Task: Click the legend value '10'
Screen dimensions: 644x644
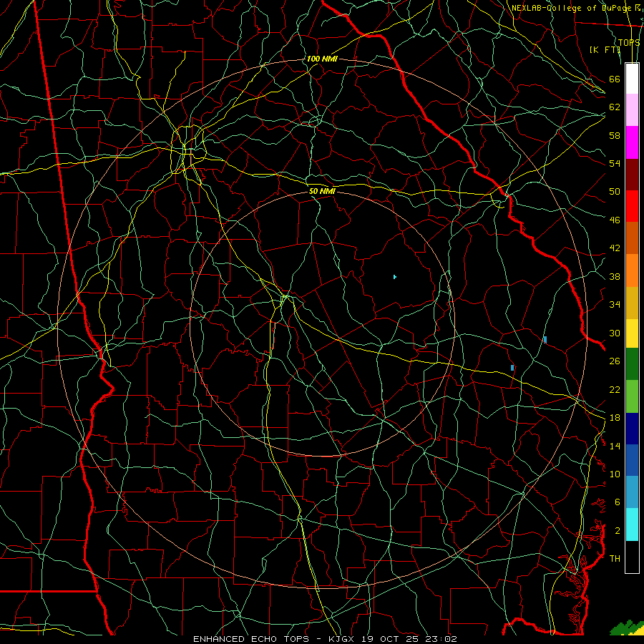Action: (615, 474)
